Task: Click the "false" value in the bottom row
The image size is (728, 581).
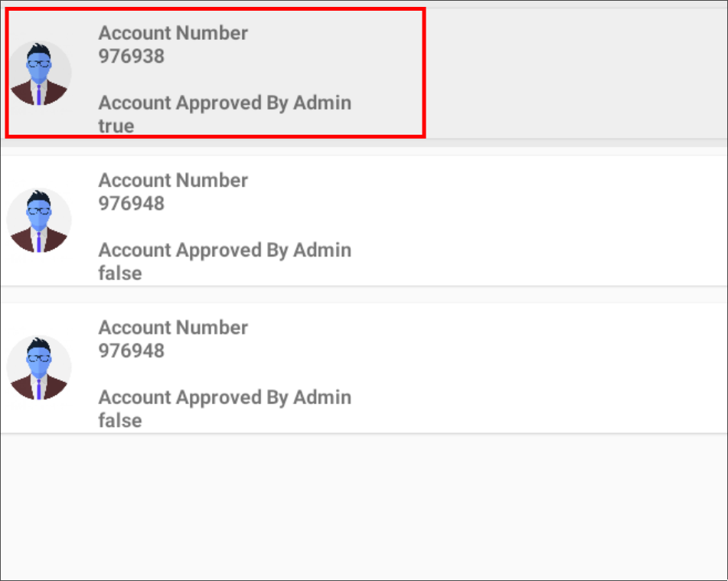Action: click(x=120, y=420)
